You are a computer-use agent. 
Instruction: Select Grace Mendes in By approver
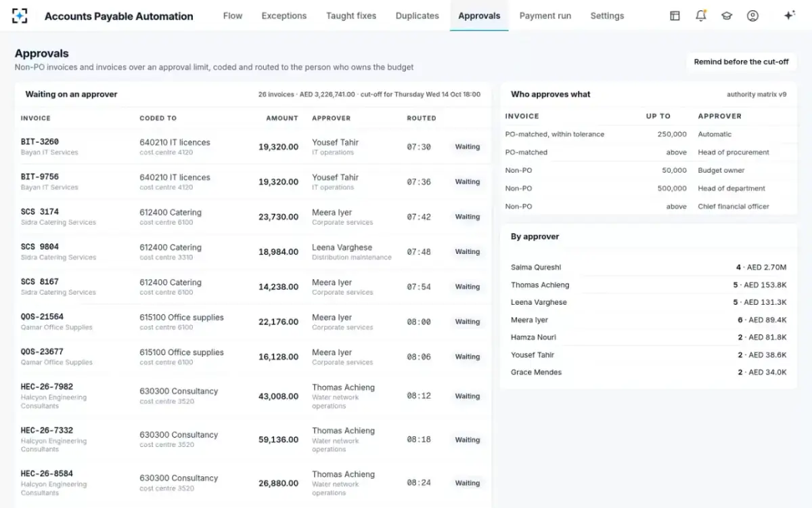click(648, 373)
